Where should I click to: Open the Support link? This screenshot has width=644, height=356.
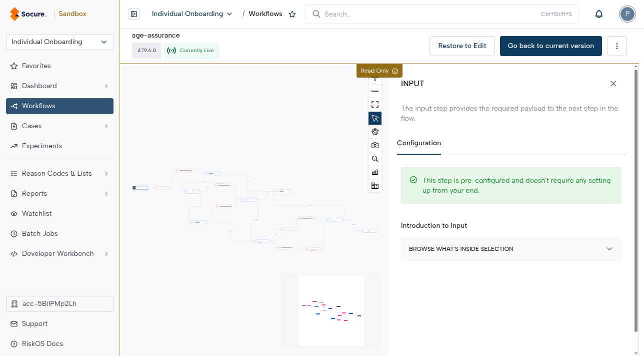point(59,323)
